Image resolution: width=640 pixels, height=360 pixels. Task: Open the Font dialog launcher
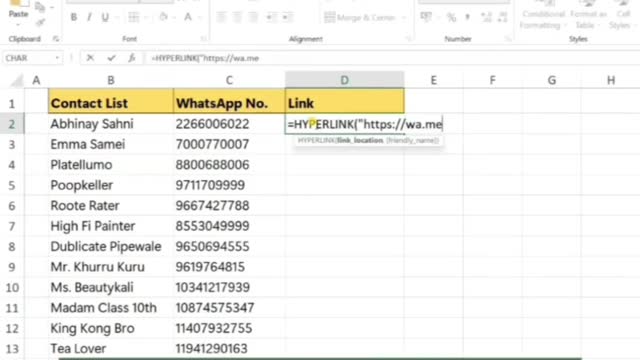pos(203,39)
